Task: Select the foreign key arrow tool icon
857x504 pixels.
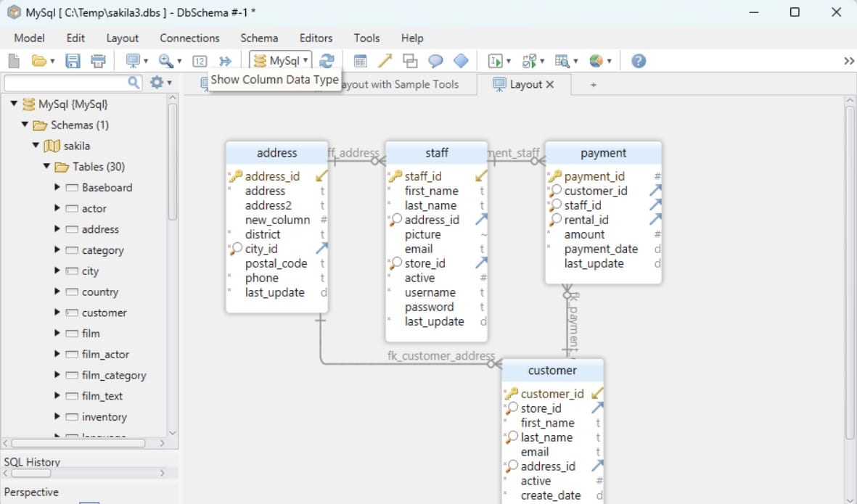Action: pyautogui.click(x=385, y=61)
